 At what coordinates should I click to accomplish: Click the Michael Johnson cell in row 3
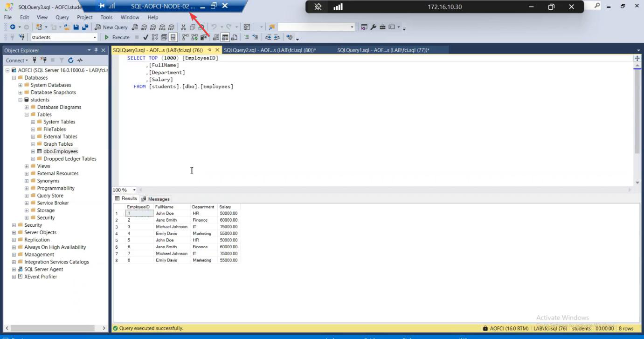click(x=172, y=227)
